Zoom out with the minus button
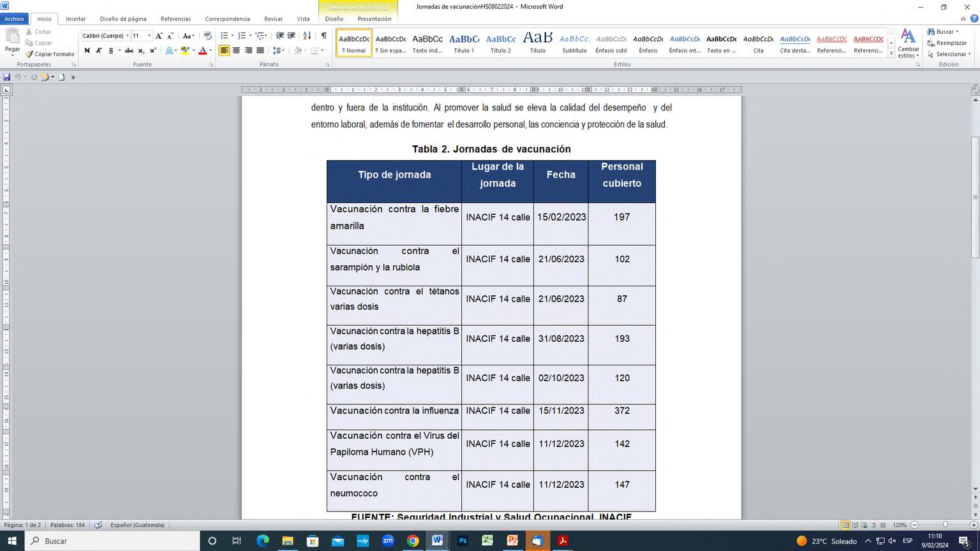This screenshot has width=980, height=551. pos(914,525)
